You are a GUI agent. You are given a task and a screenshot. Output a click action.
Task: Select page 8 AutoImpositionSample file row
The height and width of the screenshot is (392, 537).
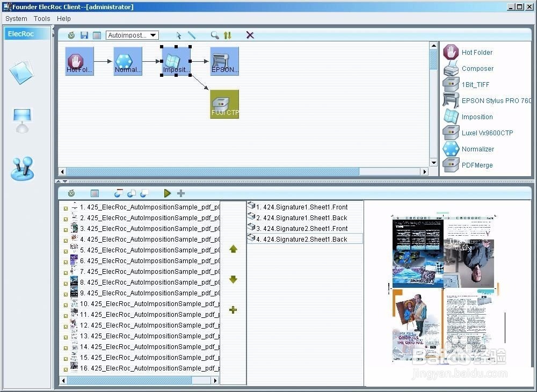pos(141,282)
